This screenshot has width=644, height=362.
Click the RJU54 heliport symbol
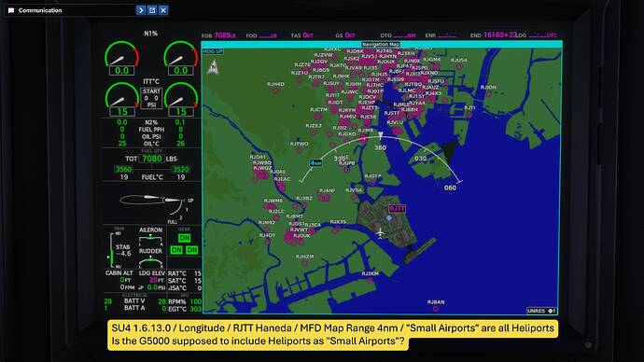point(459,66)
